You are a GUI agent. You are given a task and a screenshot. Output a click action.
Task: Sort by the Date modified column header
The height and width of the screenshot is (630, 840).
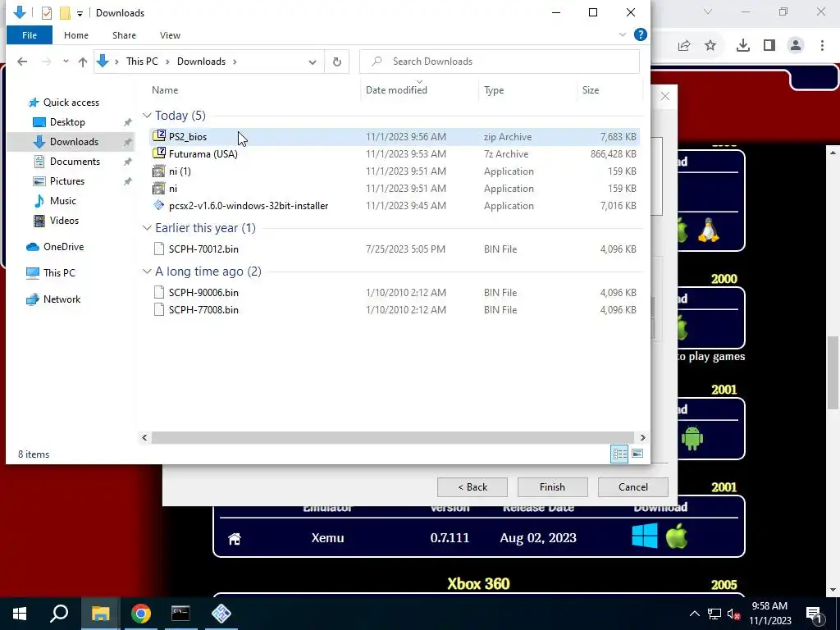click(396, 90)
